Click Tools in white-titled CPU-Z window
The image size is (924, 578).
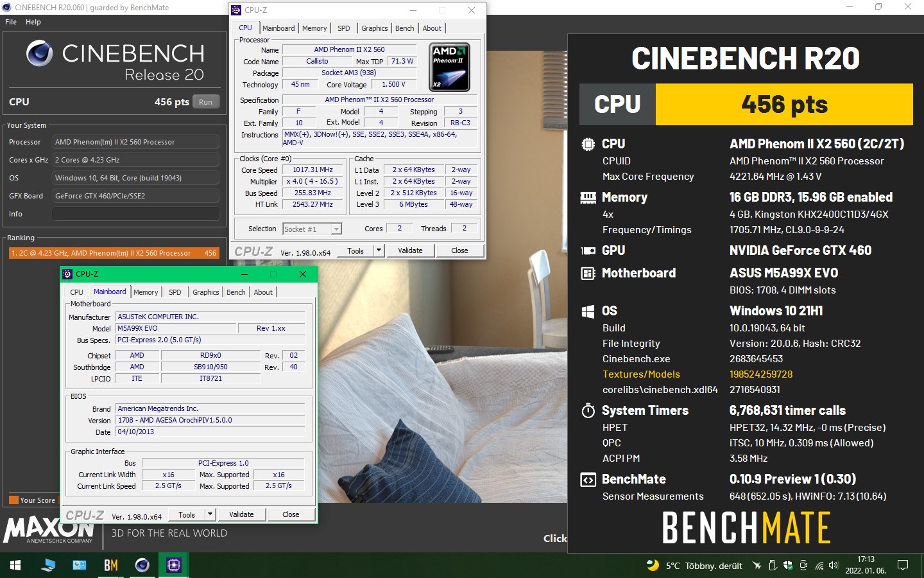pyautogui.click(x=355, y=250)
